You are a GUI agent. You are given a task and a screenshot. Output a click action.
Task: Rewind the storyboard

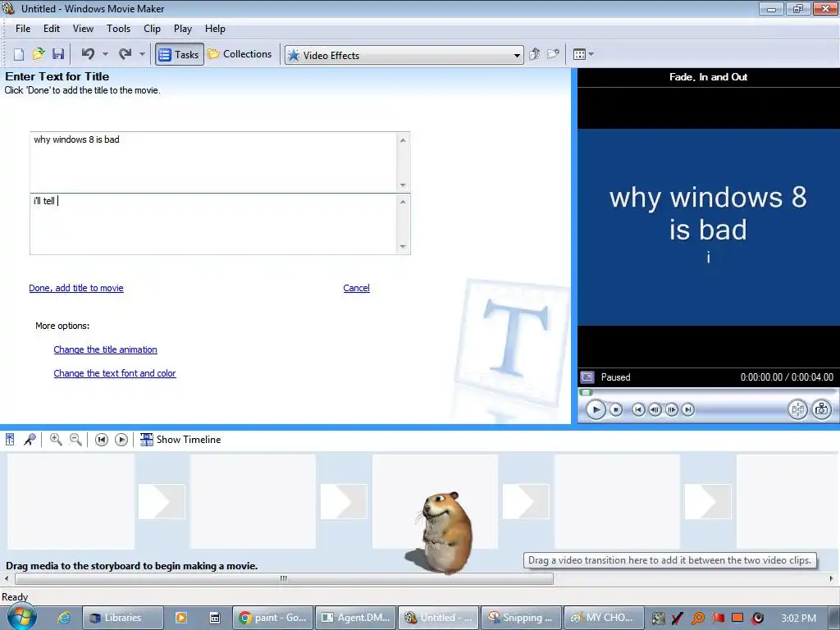pos(101,440)
